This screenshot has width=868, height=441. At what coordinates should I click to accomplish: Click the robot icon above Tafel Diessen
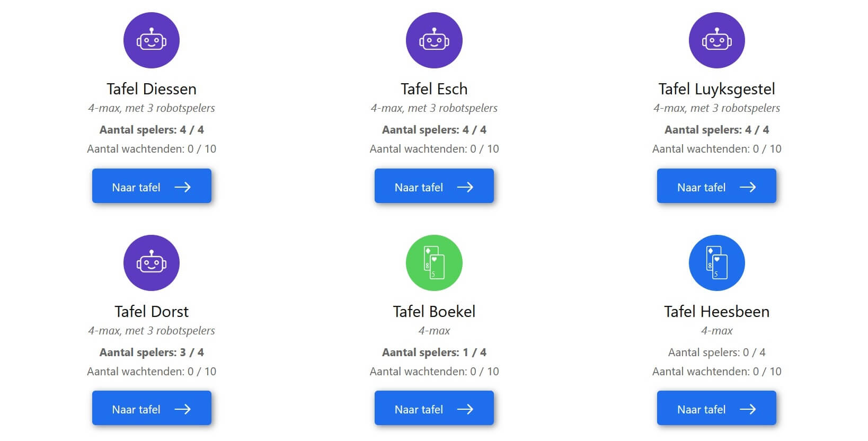click(152, 40)
